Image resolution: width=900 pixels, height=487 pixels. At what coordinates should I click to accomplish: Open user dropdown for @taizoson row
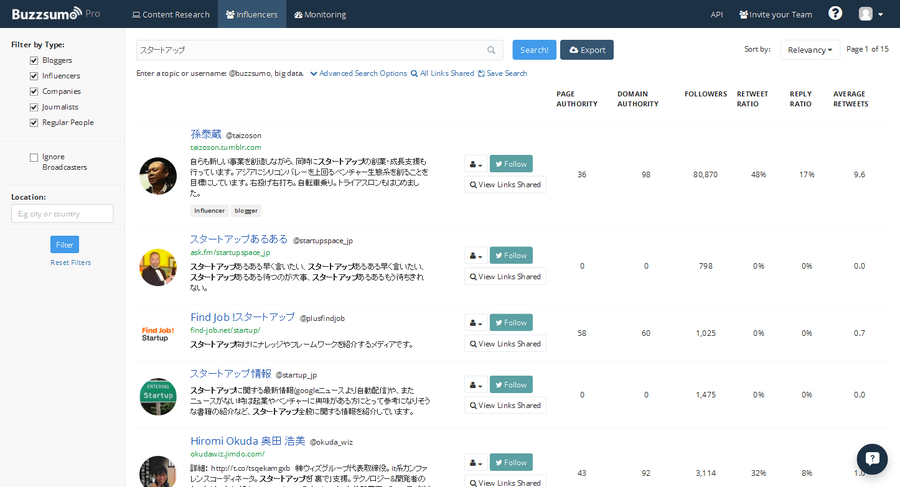[x=476, y=164]
